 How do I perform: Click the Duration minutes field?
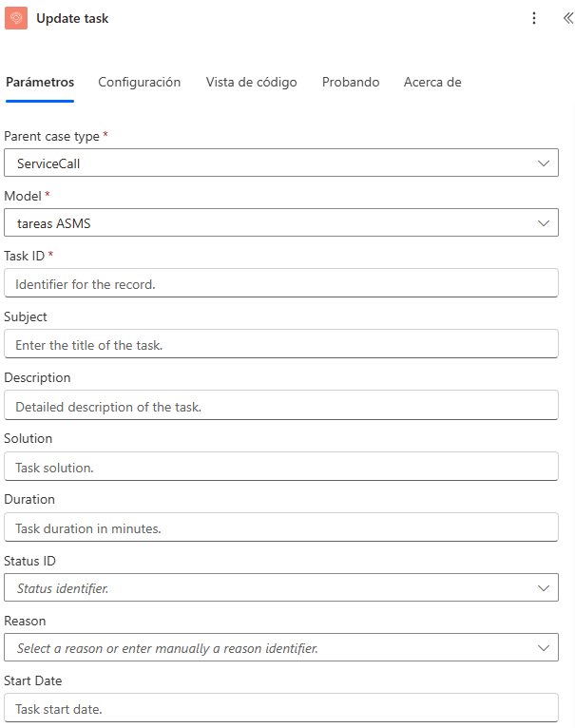pyautogui.click(x=280, y=527)
